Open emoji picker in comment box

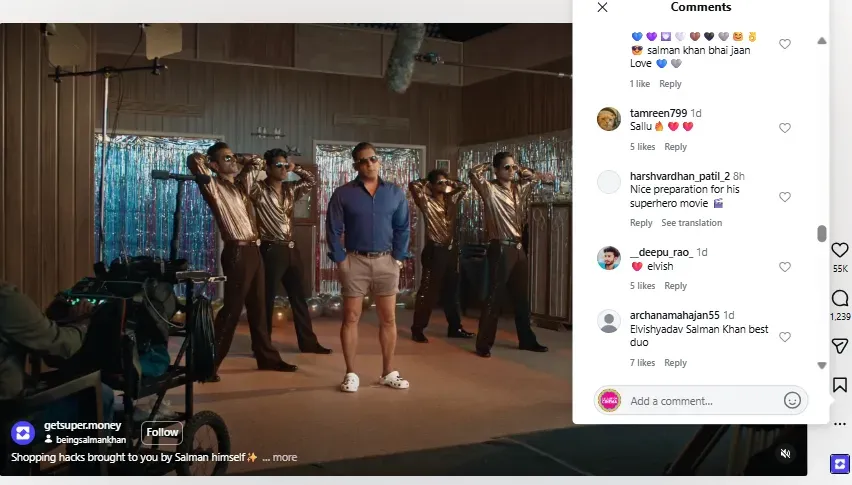[792, 400]
